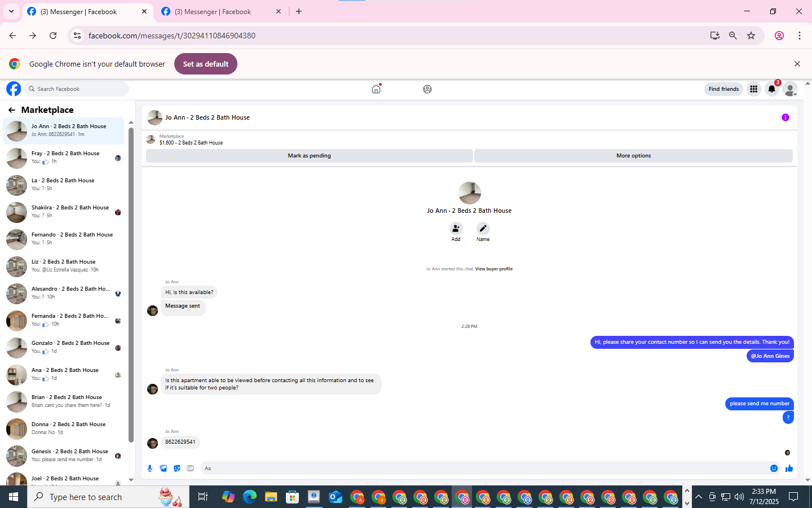Choose a sticker

(x=177, y=468)
